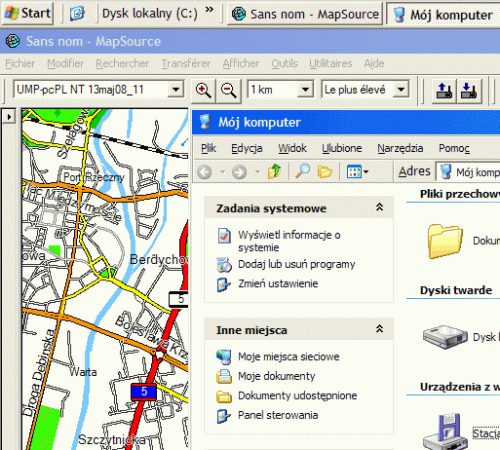Open Dokumenty udostępnione link

click(x=297, y=396)
